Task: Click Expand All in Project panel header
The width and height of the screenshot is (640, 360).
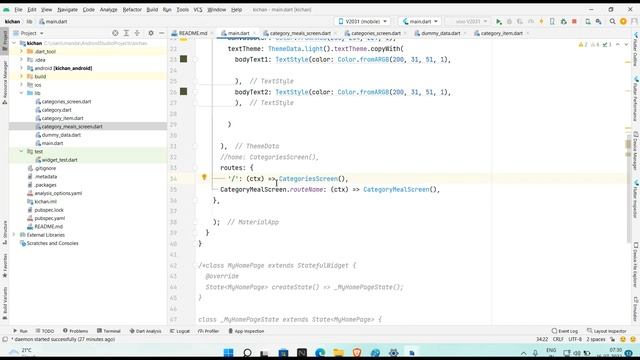Action: point(126,33)
